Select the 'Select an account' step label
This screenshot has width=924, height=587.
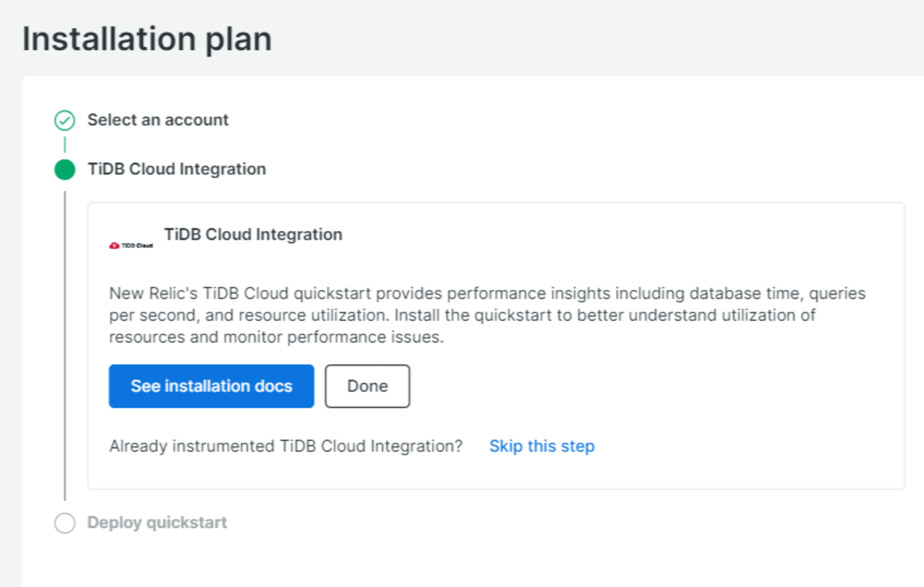[158, 120]
